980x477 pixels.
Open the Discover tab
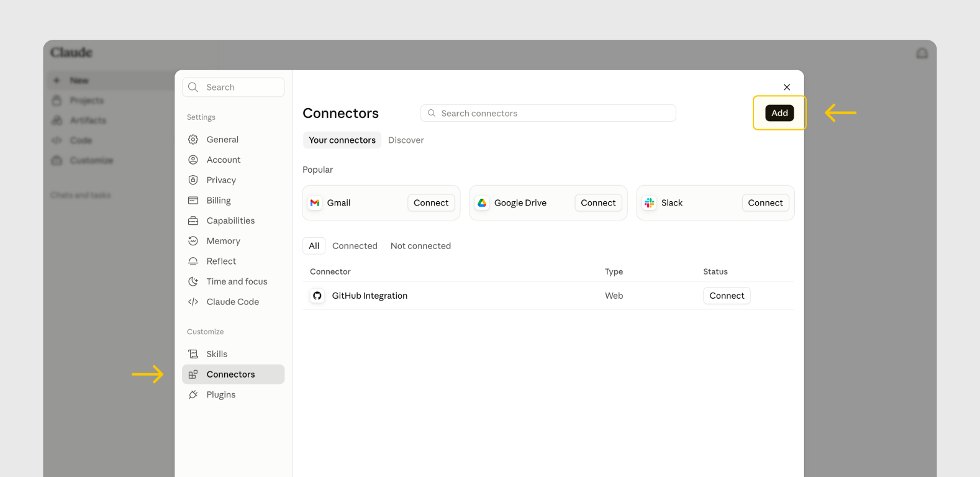pos(406,140)
